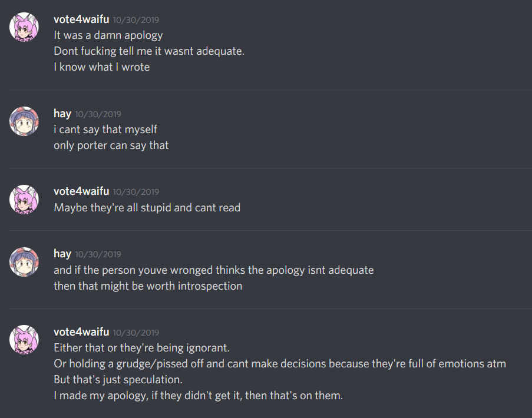Click vote4waifu's avatar beside "It was a damn apology"
532x418 pixels.
tap(24, 27)
